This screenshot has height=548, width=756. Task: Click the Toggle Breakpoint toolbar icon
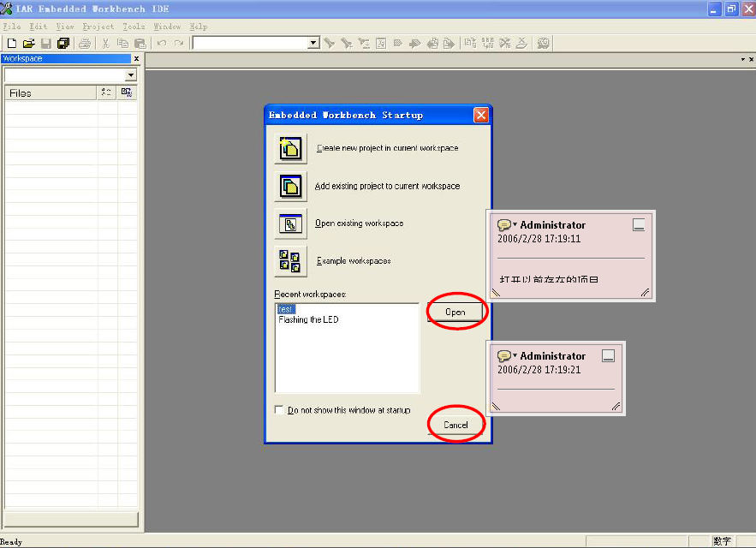[521, 44]
